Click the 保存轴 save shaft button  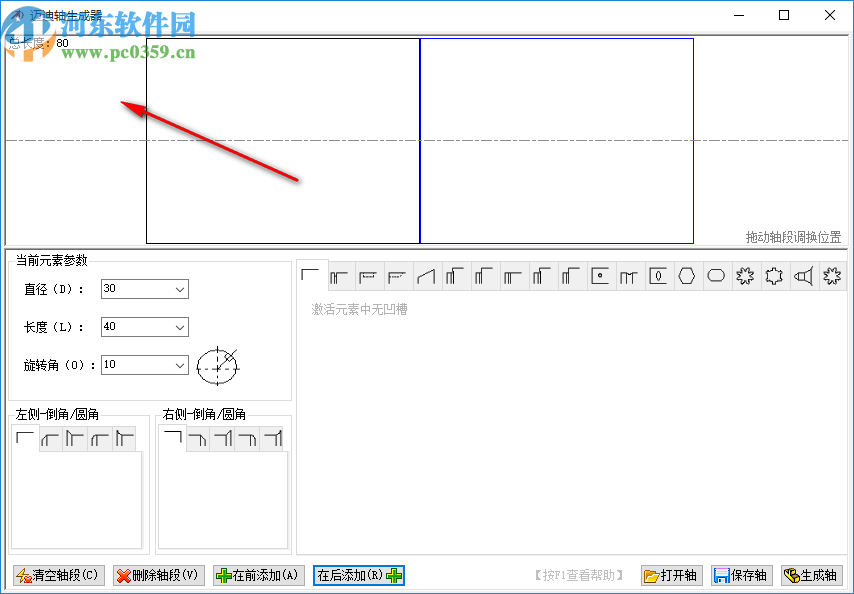pyautogui.click(x=741, y=575)
